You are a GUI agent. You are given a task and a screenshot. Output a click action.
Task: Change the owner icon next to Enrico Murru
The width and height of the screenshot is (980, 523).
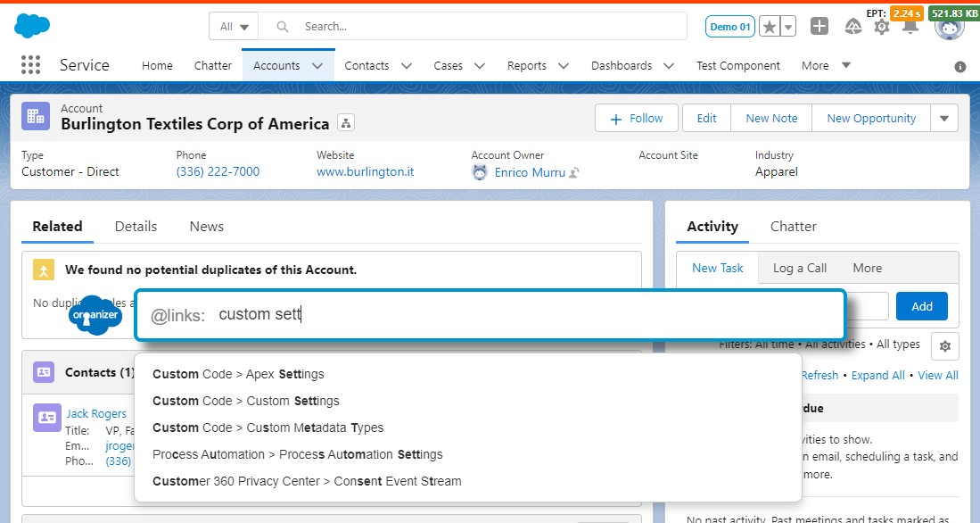point(574,172)
